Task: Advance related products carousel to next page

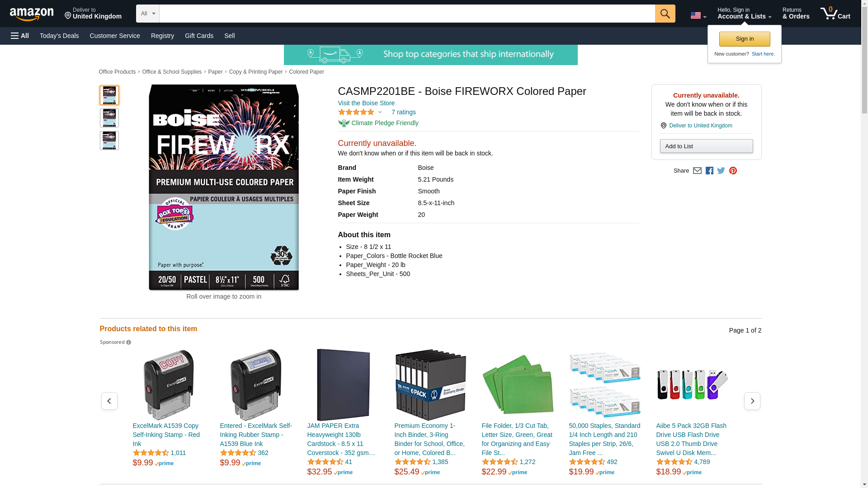Action: pos(752,401)
